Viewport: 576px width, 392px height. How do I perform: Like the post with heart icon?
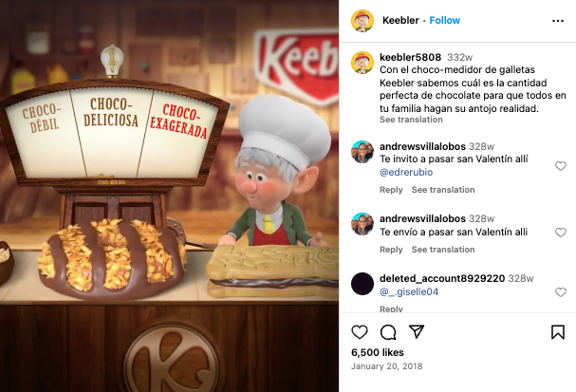(x=360, y=332)
